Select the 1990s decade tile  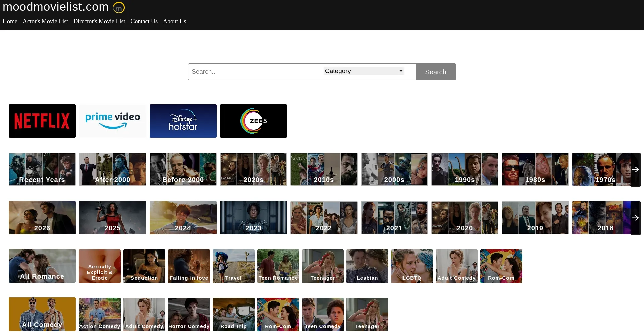(x=465, y=169)
